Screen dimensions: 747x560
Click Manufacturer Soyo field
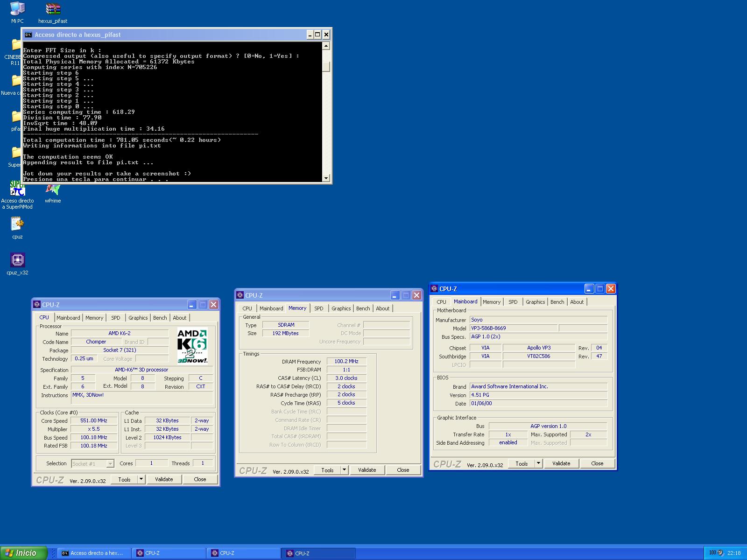[538, 320]
